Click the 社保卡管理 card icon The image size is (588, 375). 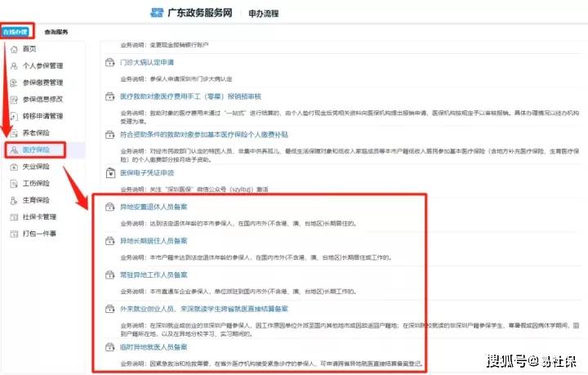(x=13, y=217)
